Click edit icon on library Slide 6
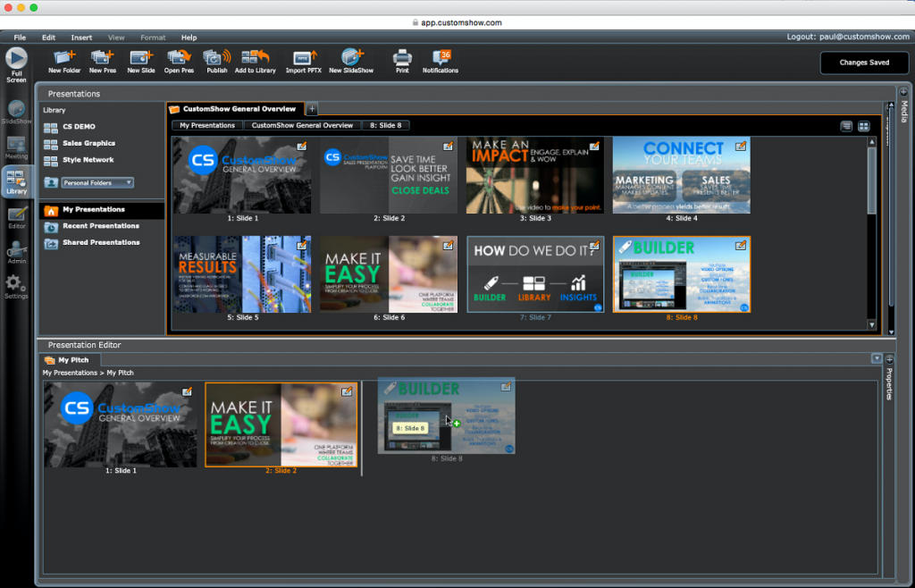 (x=448, y=246)
